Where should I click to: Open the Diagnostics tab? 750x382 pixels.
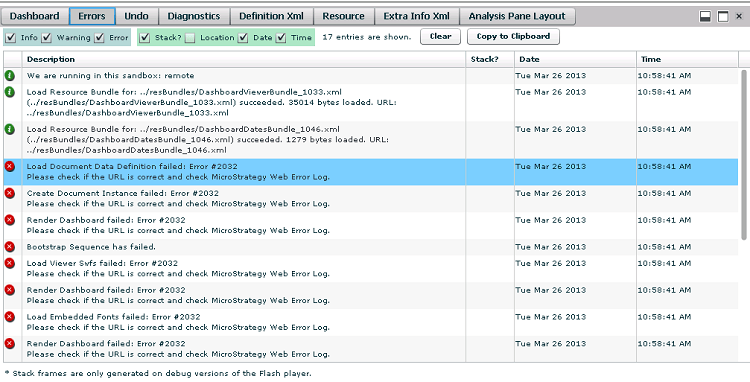pos(194,16)
